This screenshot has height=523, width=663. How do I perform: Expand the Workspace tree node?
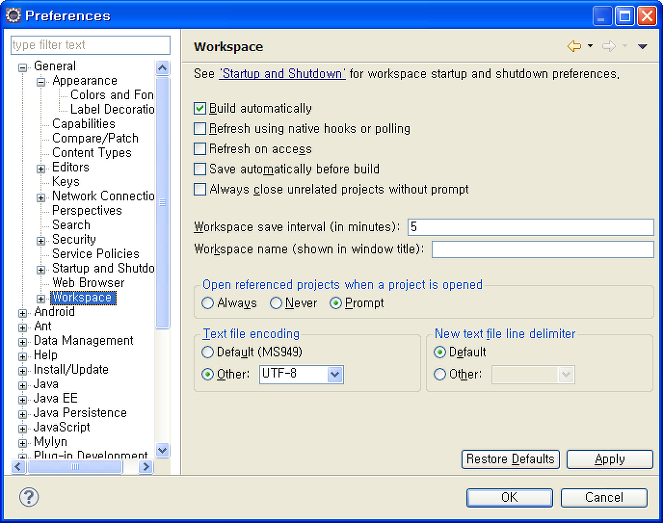pos(41,299)
